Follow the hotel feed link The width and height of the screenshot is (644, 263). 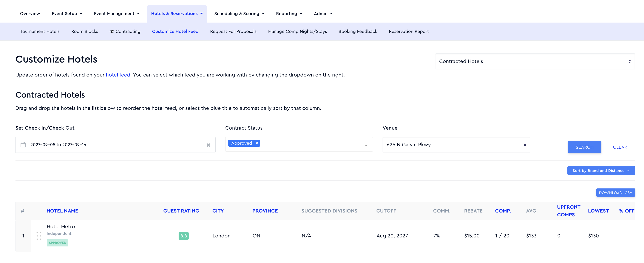tap(119, 75)
